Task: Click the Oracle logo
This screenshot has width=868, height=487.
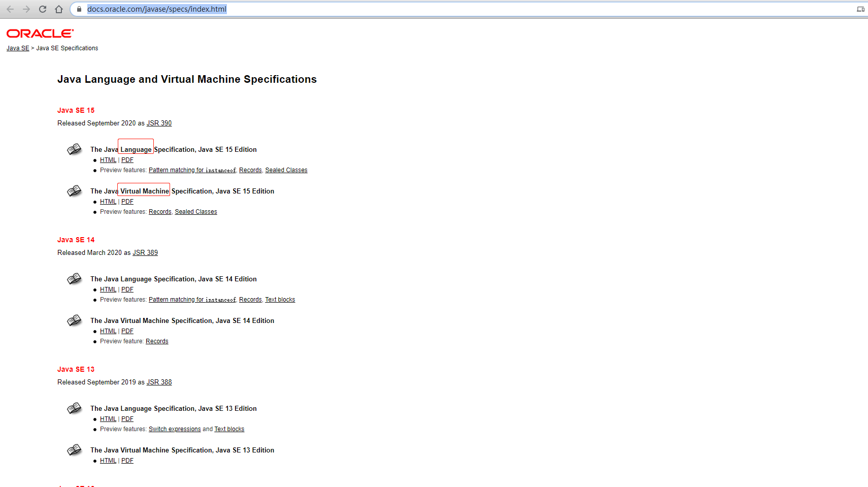Action: (x=40, y=34)
